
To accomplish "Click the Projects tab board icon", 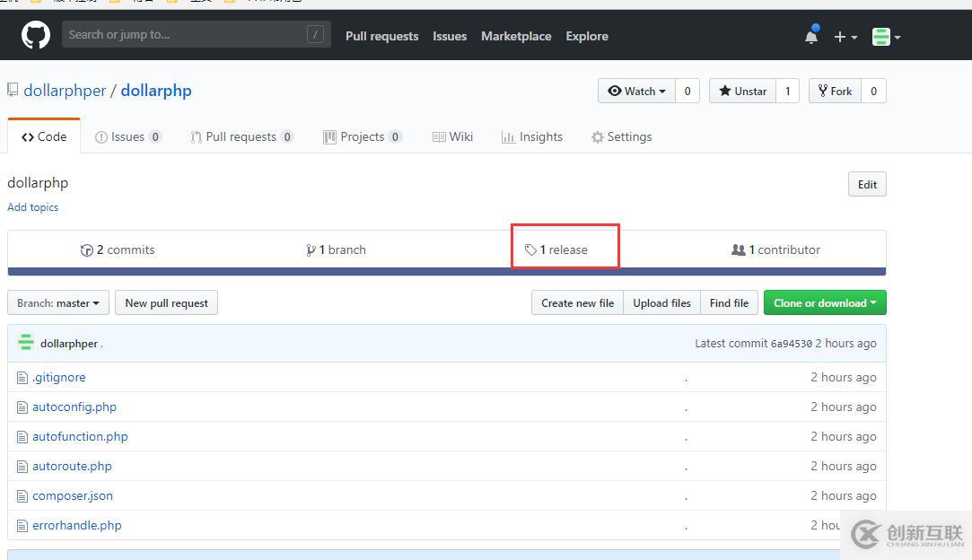I will (x=329, y=137).
